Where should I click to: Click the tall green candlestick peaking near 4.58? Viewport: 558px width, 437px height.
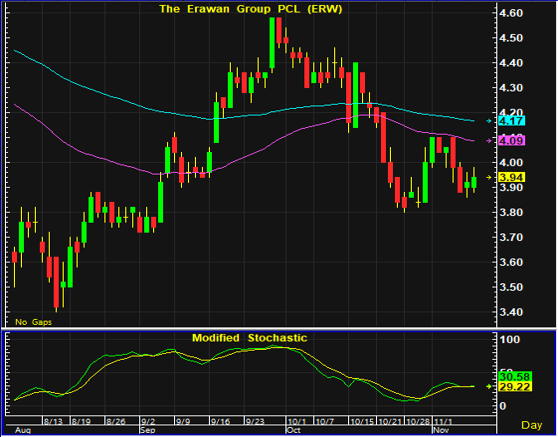[272, 42]
